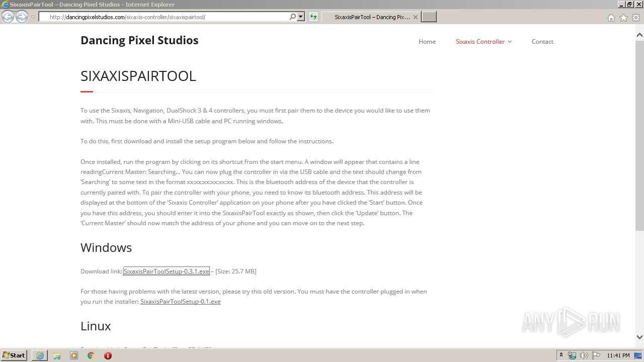Open the Action Center flag icon
The image size is (644, 362).
(x=596, y=355)
